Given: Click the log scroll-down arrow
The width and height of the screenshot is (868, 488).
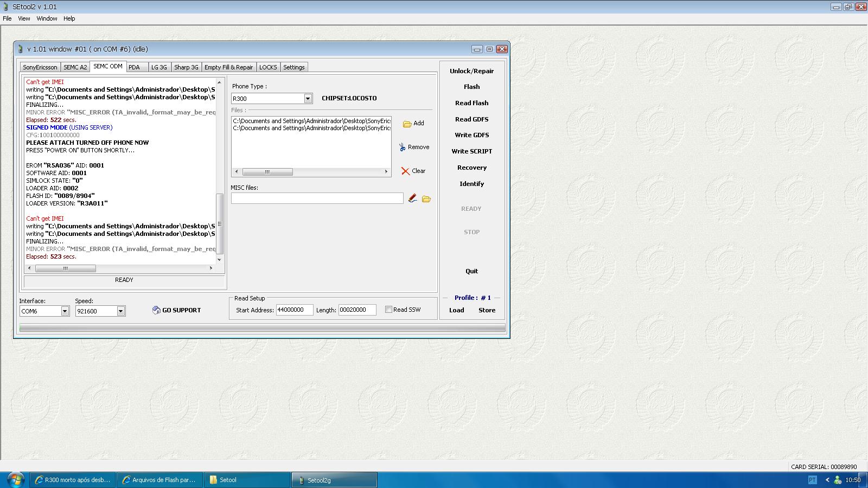Looking at the screenshot, I should [220, 260].
